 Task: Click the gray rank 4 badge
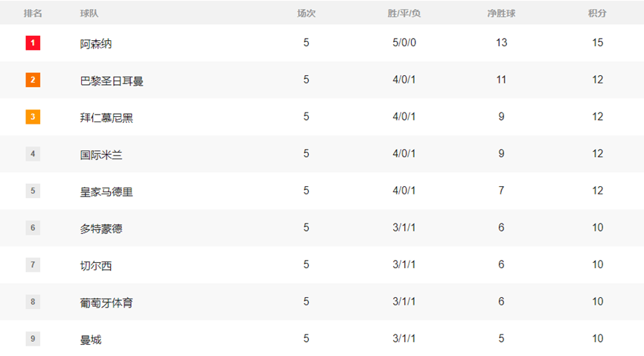(x=33, y=154)
